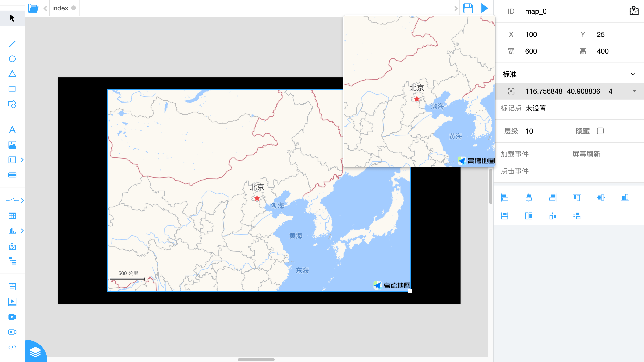
Task: Select the code embed component tool
Action: coord(12,347)
